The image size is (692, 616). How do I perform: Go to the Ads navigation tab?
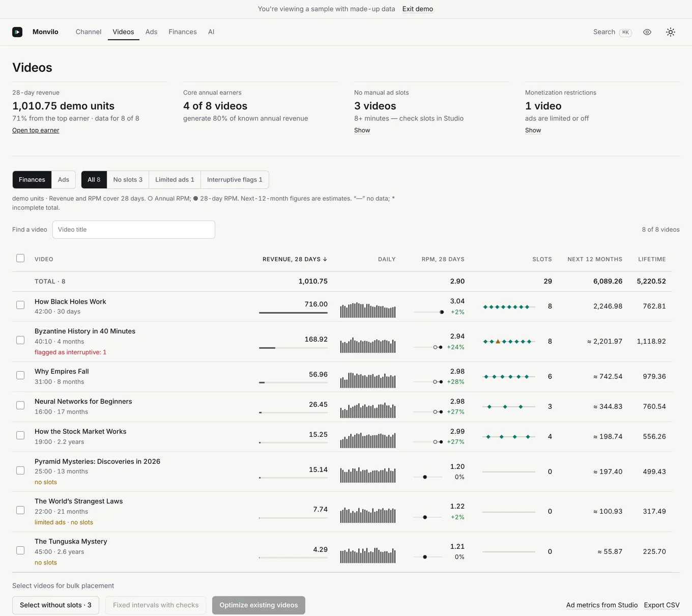pyautogui.click(x=151, y=32)
